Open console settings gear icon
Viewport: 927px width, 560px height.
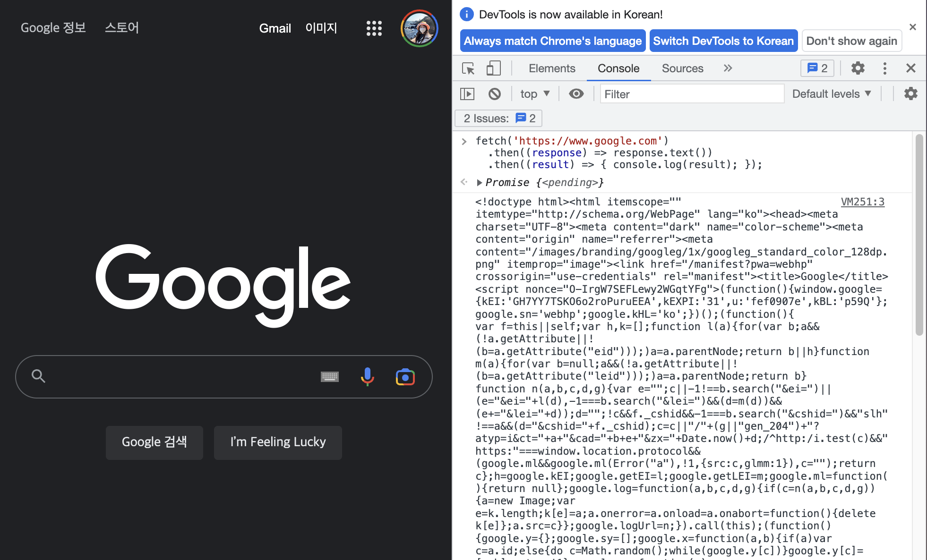click(x=910, y=94)
